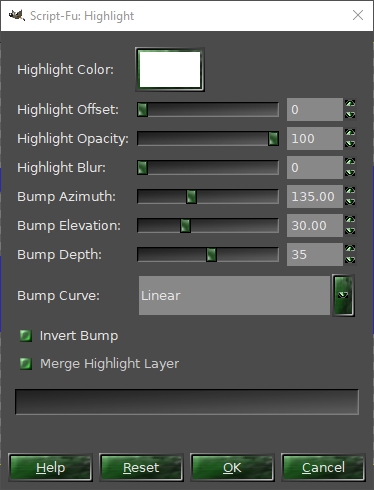Increase Bump Depth with up arrow
Viewport: 374px width, 490px height.
(350, 249)
